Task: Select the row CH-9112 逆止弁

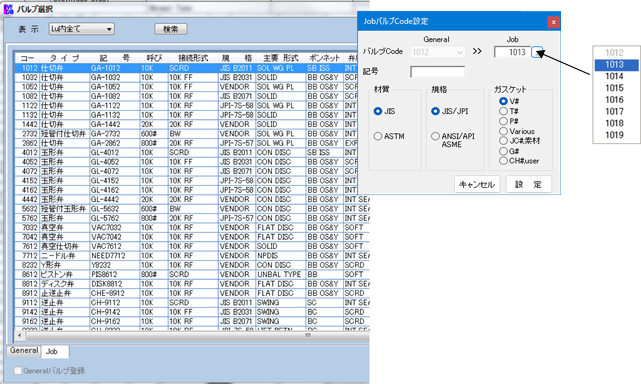Action: point(192,303)
